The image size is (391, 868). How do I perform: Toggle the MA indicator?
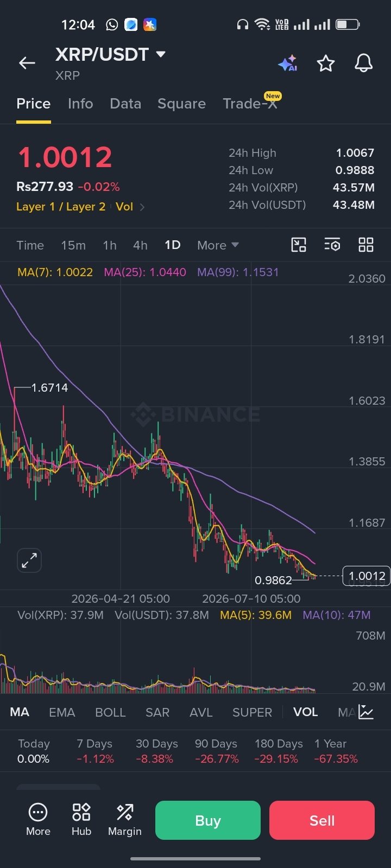pyautogui.click(x=20, y=712)
